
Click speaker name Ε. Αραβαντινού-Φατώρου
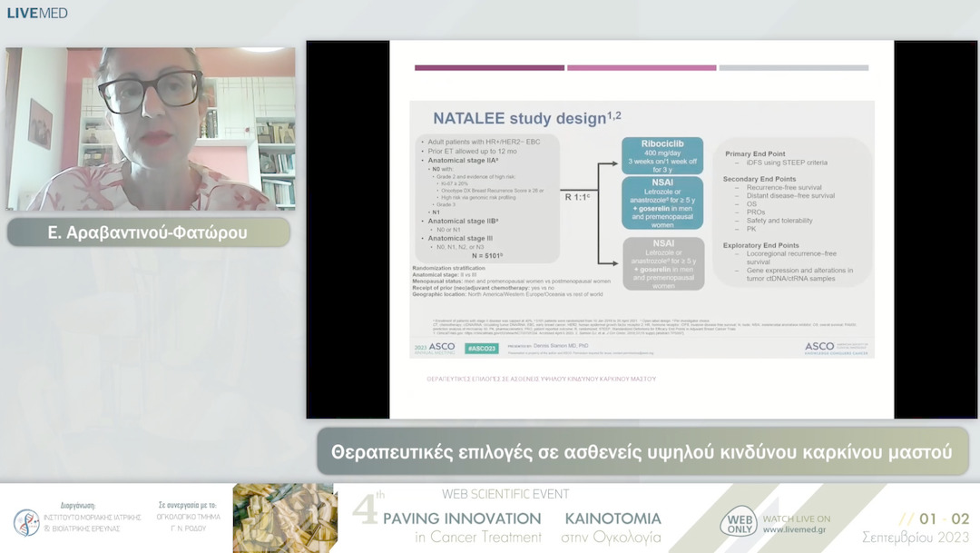pyautogui.click(x=148, y=232)
